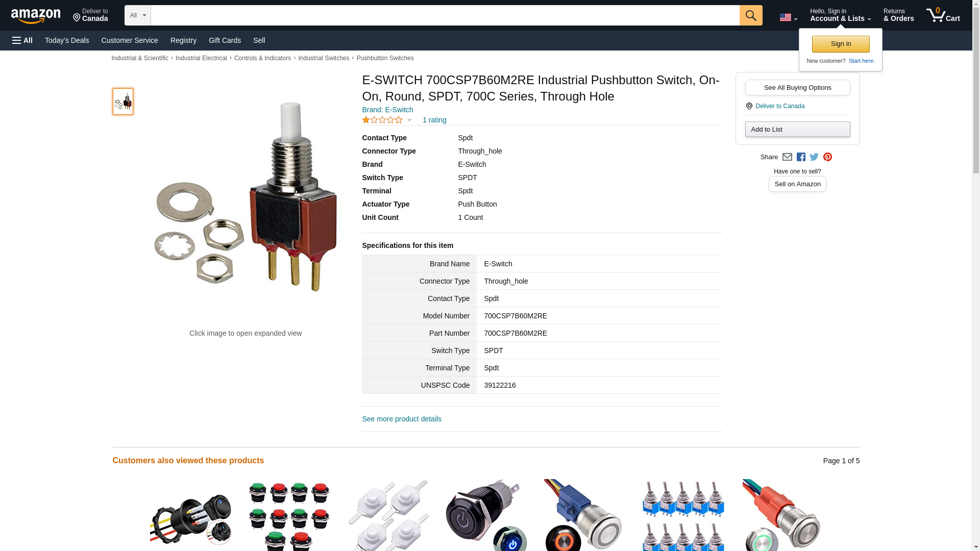The image size is (980, 551).
Task: Click See All Buying Options
Action: point(797,87)
